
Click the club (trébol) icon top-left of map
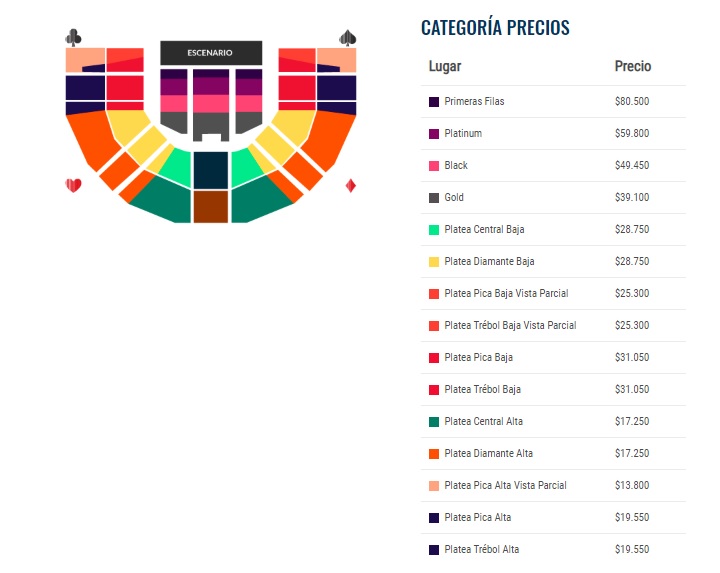73,38
